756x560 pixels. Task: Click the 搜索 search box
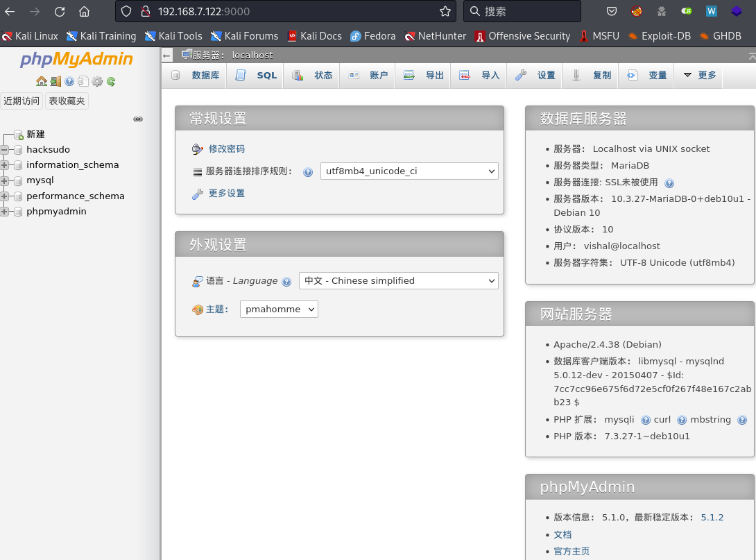click(522, 12)
